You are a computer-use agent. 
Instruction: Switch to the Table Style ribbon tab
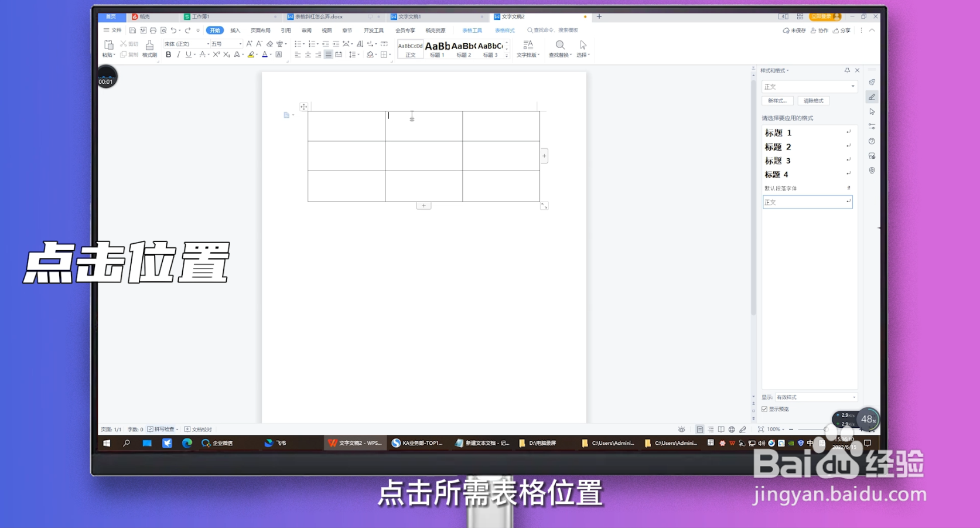(505, 30)
